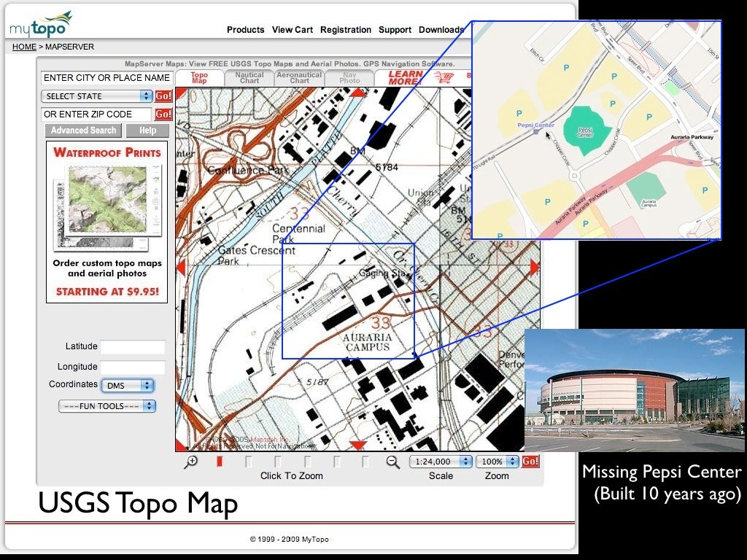Select the first red zoom level marker

(x=220, y=462)
